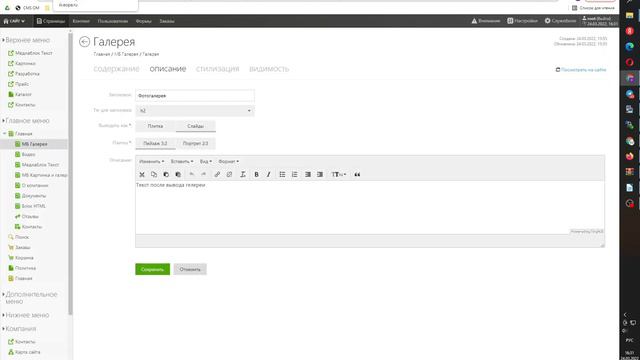This screenshot has height=360, width=640.
Task: Click the Фотогалерея heading input field
Action: tap(195, 96)
